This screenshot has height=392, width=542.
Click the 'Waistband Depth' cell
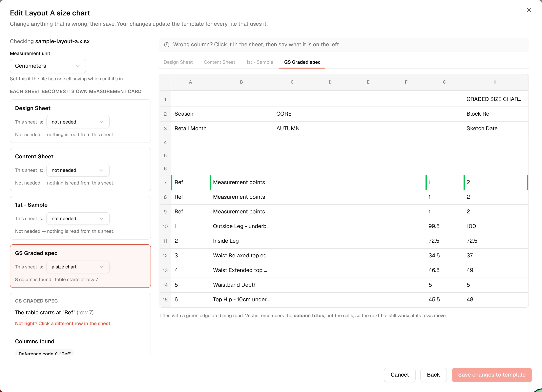click(x=241, y=285)
